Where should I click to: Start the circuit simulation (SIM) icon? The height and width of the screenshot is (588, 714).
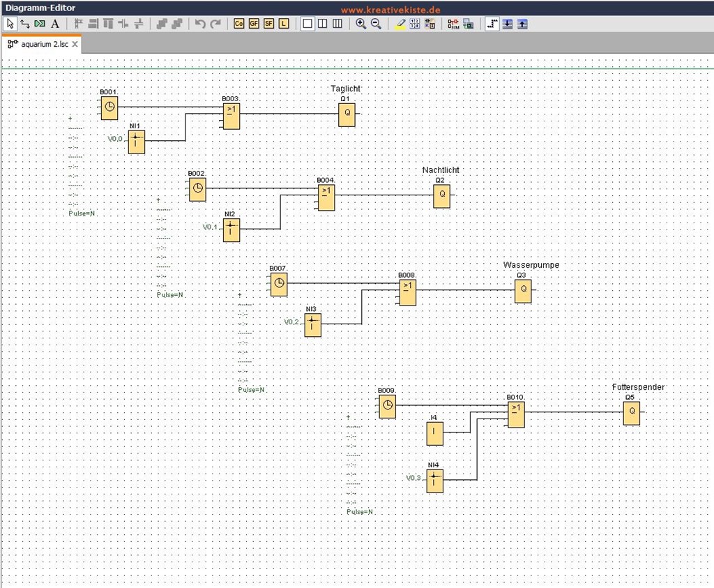click(x=453, y=24)
